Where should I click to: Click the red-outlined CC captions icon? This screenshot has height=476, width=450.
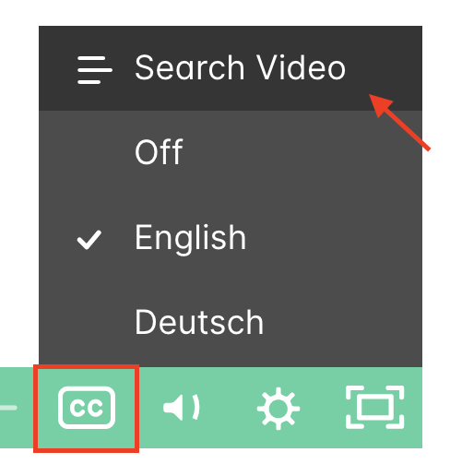coord(87,408)
